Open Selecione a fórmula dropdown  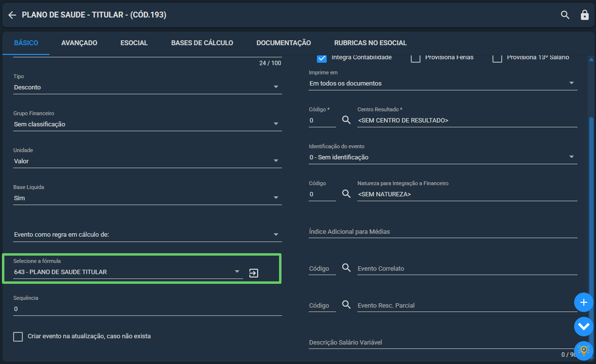tap(128, 272)
